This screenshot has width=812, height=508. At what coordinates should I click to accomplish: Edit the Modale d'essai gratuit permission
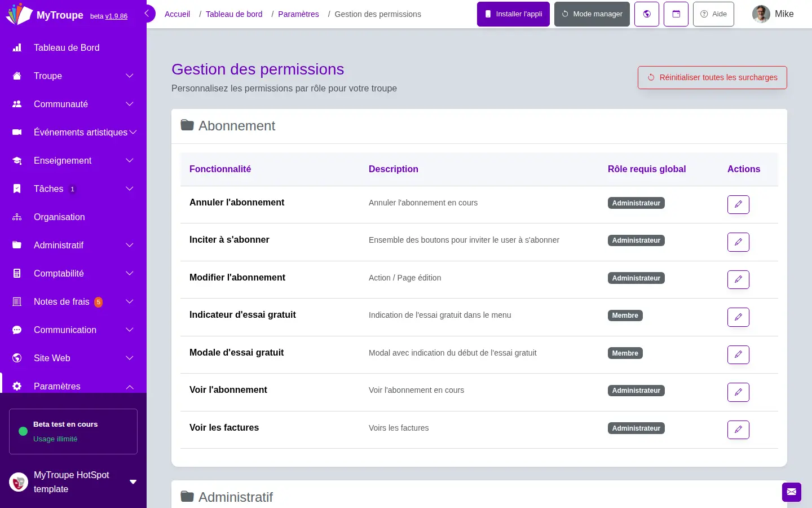(x=738, y=354)
